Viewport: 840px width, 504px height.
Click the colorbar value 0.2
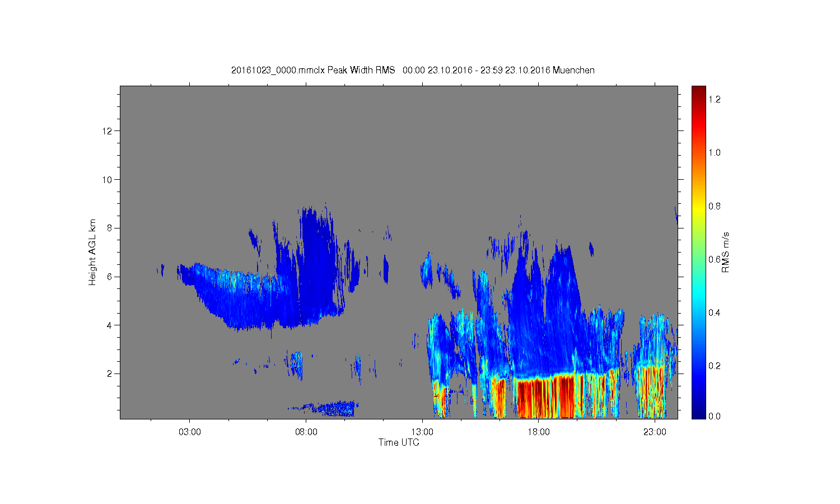click(x=715, y=366)
